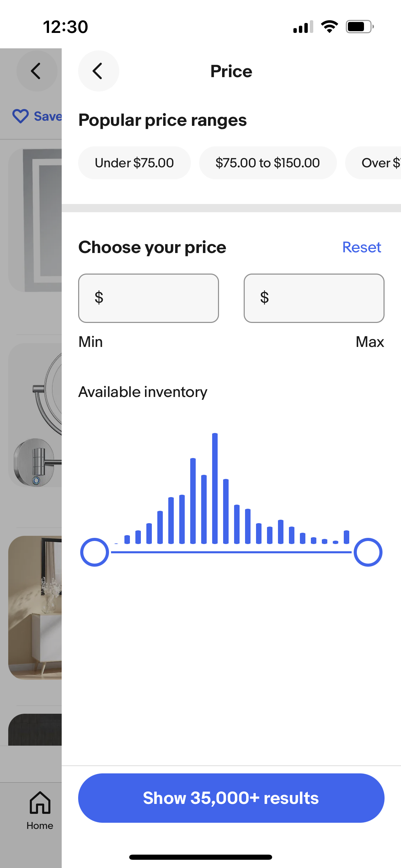Tap the cellular signal bars icon

(303, 27)
